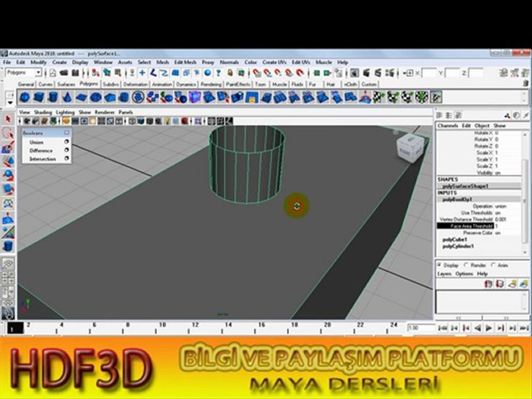Viewport: 532px width, 399px height.
Task: Open the input field mode dropdown arrow
Action: pos(409,73)
